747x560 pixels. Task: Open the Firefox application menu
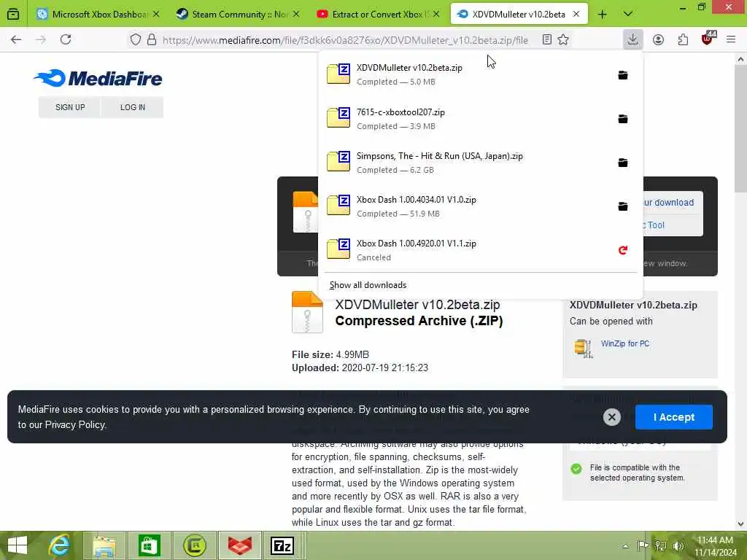tap(731, 39)
